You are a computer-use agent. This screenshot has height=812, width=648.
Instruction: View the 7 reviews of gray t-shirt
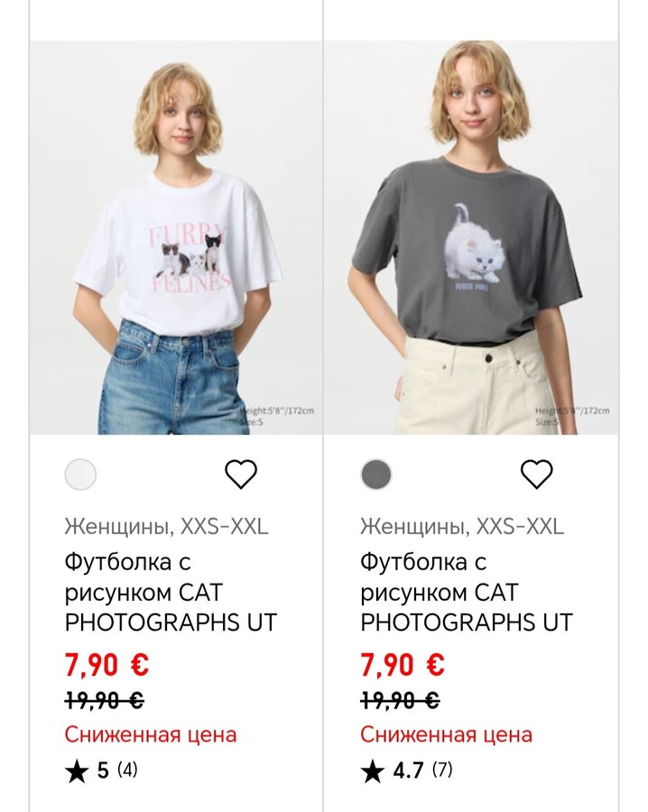pos(442,770)
